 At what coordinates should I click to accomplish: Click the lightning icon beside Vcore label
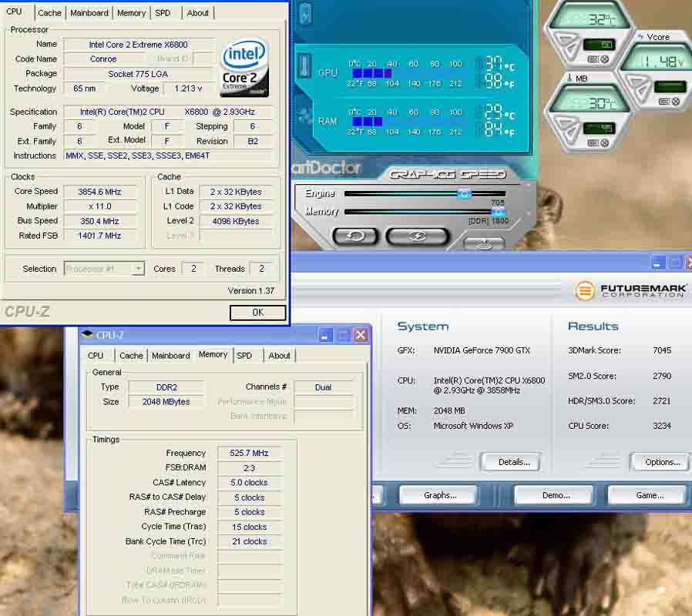640,37
